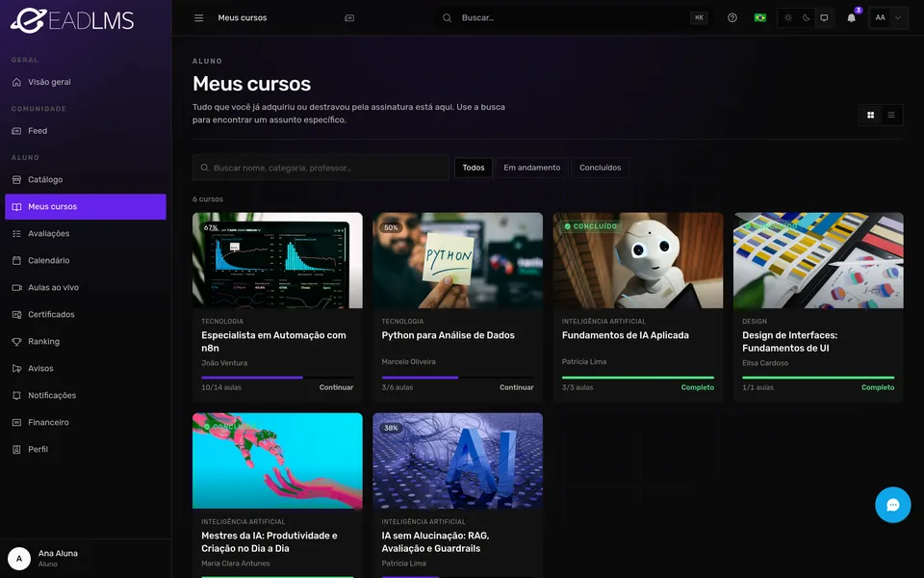Expand the AA user account dropdown
Viewport: 924px width, 578px height.
(888, 17)
